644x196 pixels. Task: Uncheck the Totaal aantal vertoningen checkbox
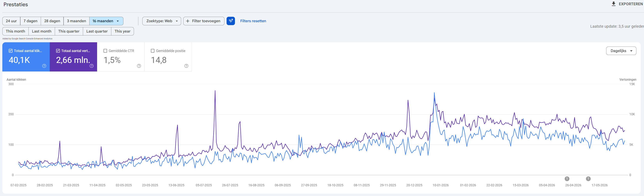coord(58,51)
